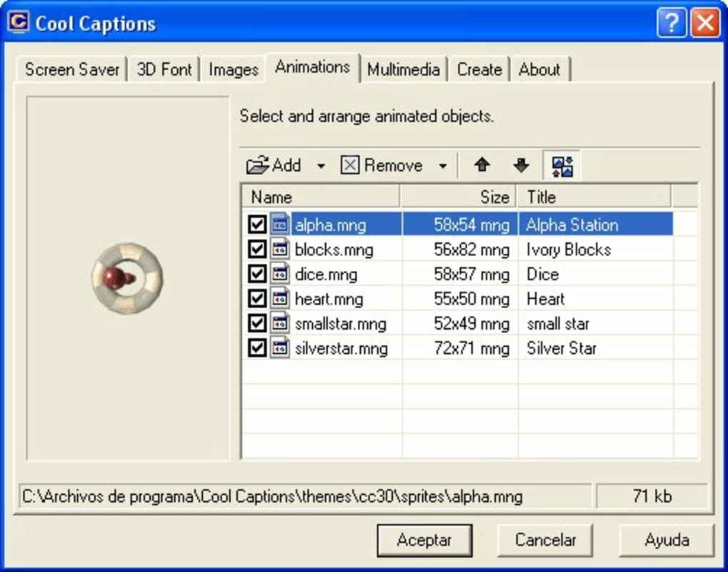The width and height of the screenshot is (728, 572).
Task: Click the Aceptar button
Action: (424, 540)
